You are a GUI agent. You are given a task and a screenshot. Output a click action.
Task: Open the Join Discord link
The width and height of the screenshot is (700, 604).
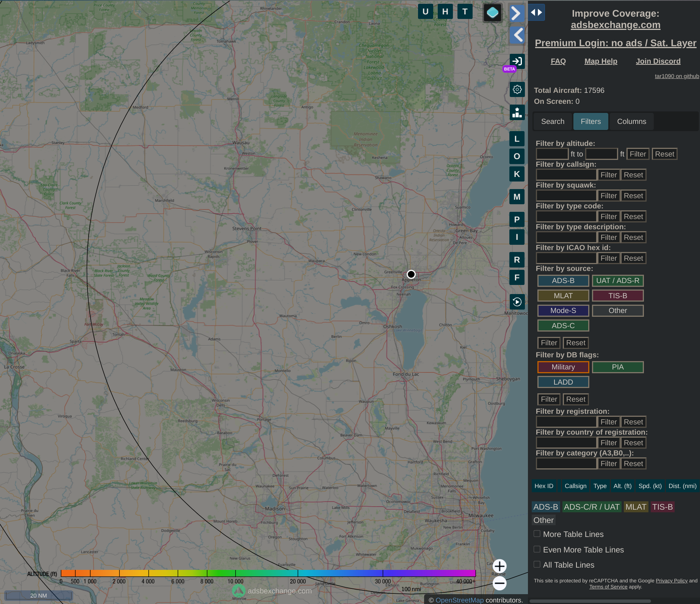(x=658, y=61)
